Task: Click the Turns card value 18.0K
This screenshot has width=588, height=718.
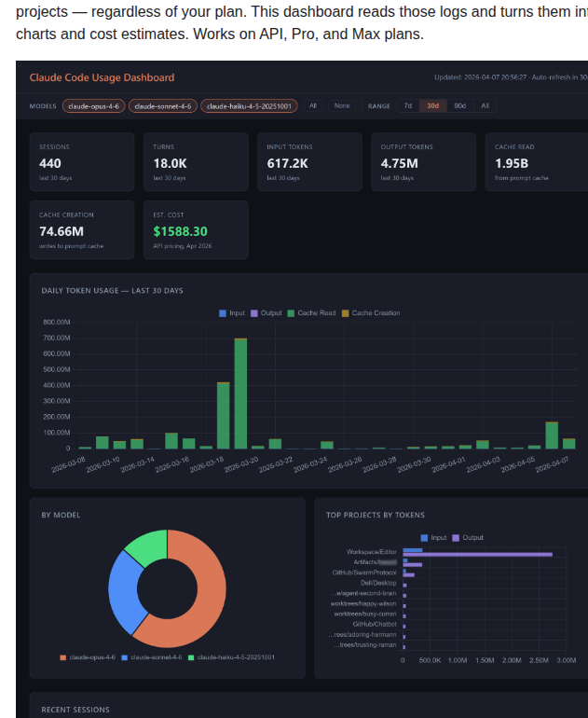Action: pos(170,163)
